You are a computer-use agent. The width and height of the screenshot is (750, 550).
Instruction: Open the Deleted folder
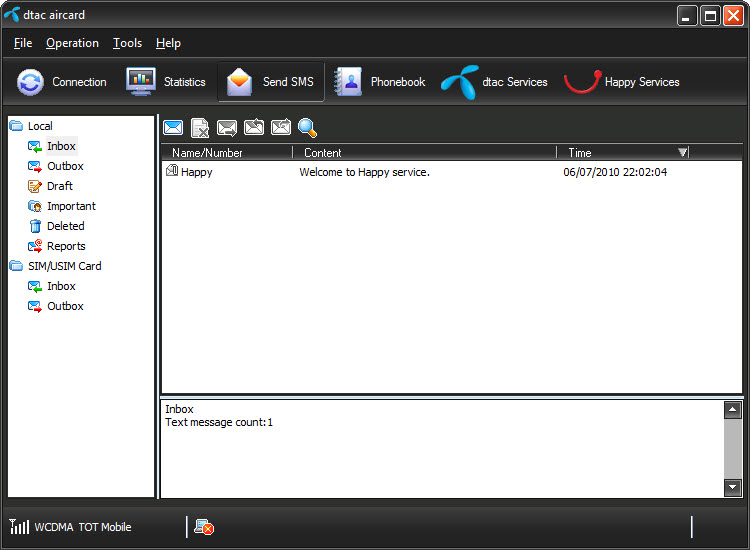[x=56, y=226]
